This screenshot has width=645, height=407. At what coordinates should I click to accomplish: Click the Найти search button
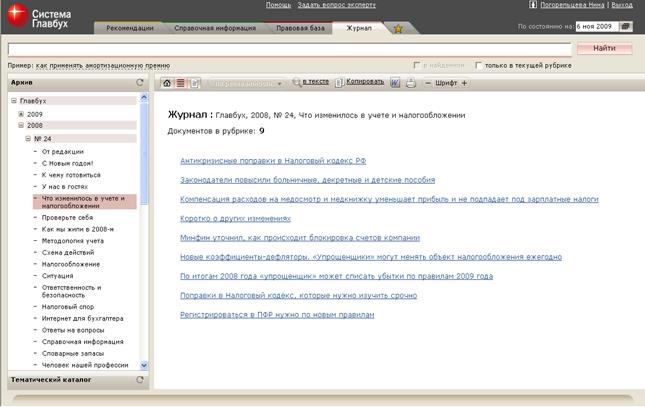pos(604,48)
